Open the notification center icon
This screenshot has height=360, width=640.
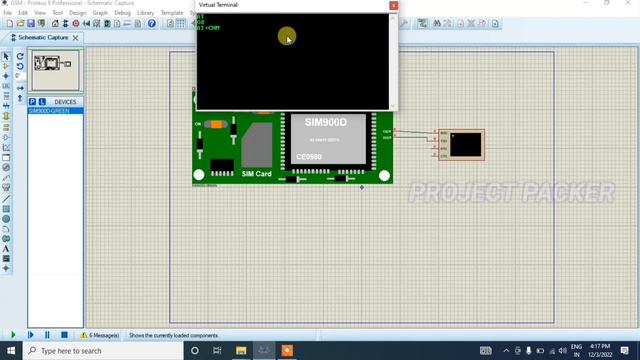pos(624,351)
